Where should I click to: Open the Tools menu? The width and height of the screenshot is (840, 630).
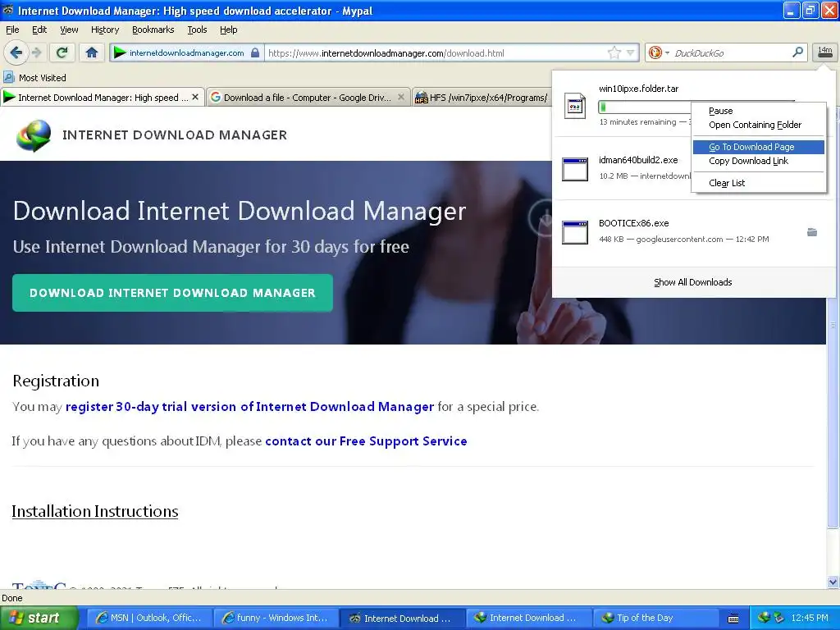(197, 30)
